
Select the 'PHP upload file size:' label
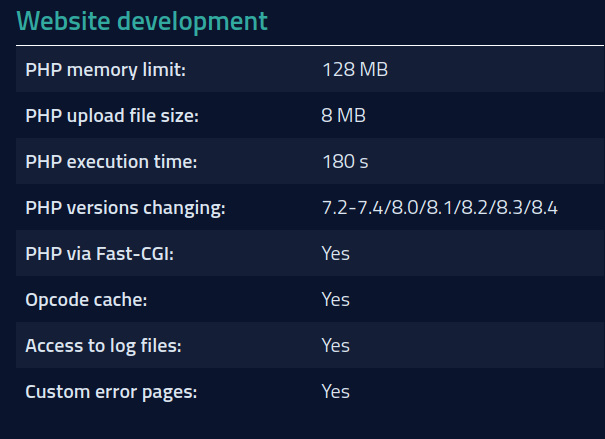point(112,116)
